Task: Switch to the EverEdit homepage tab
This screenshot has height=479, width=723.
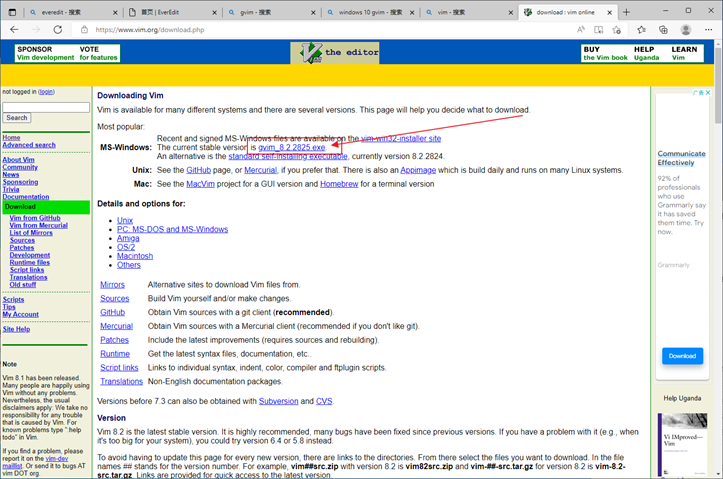Action: point(172,12)
